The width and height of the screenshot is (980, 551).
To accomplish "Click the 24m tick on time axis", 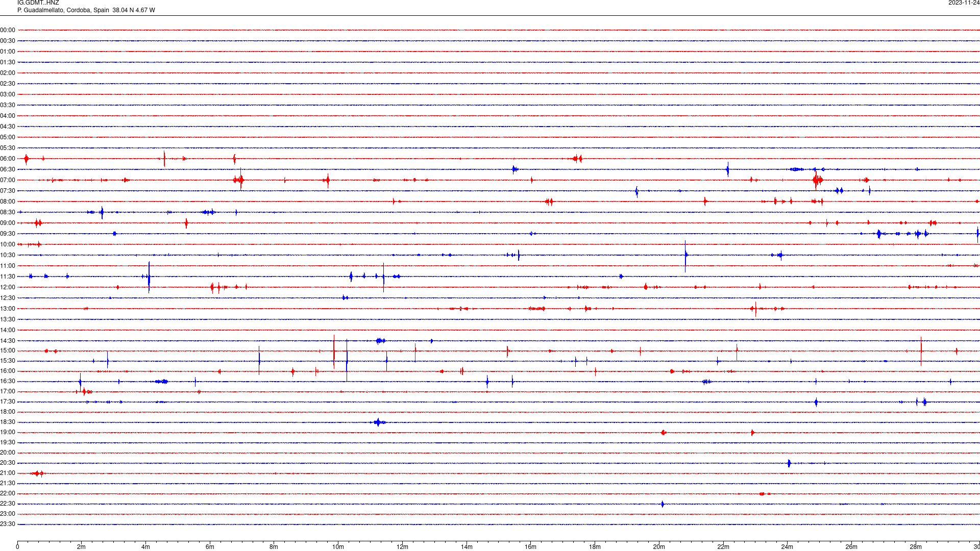I will coord(787,547).
